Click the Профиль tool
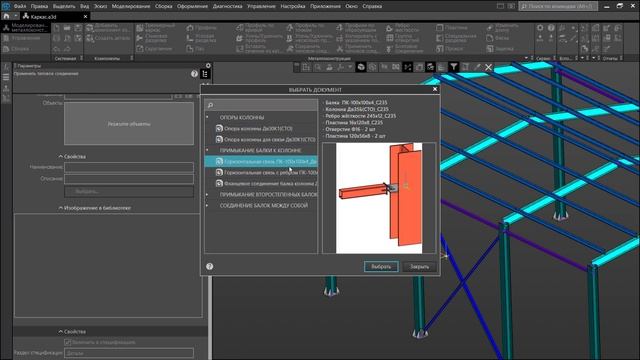 click(202, 27)
